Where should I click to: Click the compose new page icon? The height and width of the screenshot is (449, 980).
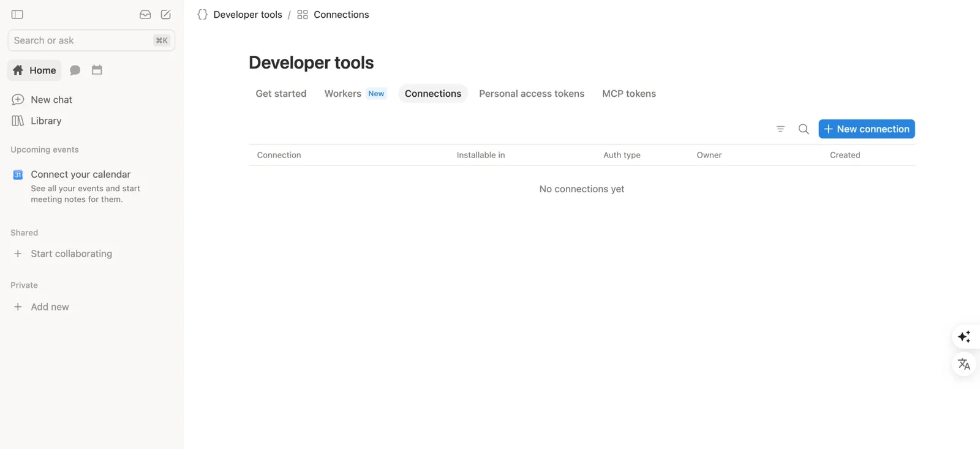pyautogui.click(x=165, y=14)
